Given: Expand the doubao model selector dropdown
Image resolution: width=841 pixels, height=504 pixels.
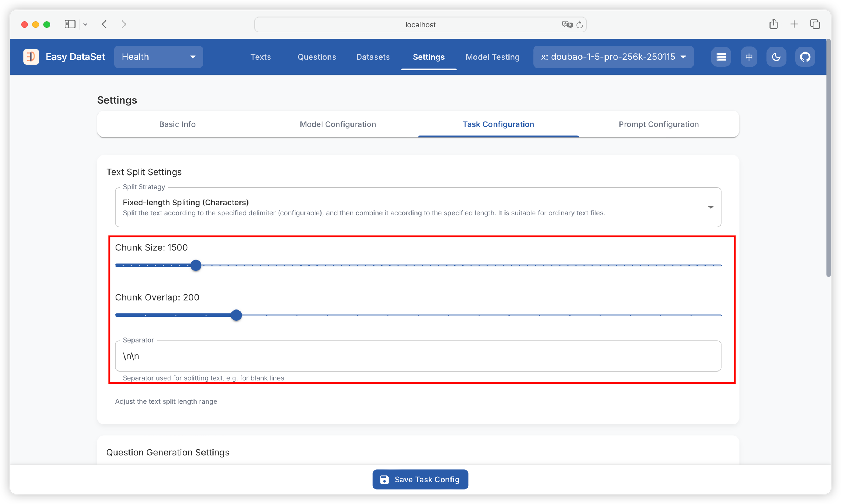Looking at the screenshot, I should (613, 57).
